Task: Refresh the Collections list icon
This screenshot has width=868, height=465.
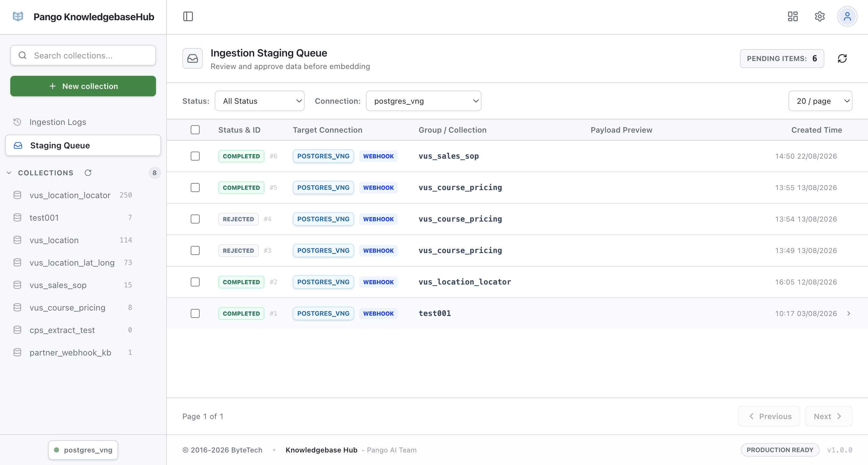Action: (88, 173)
